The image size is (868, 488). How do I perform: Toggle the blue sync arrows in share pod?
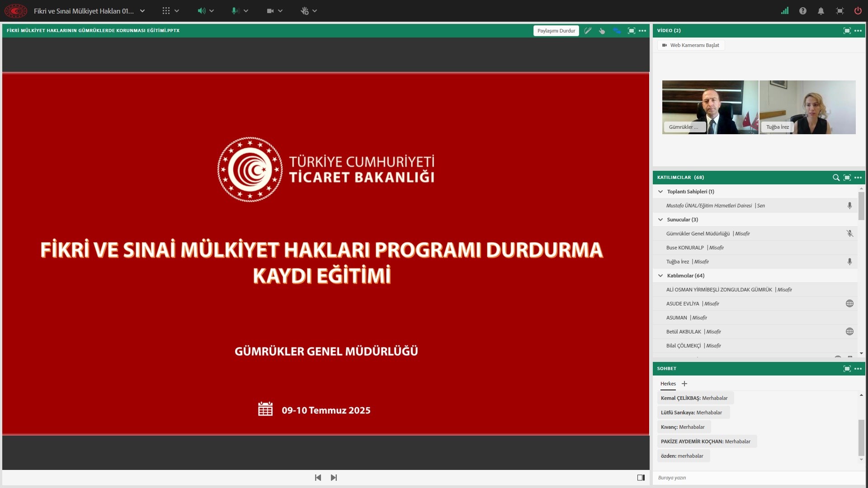pyautogui.click(x=617, y=31)
